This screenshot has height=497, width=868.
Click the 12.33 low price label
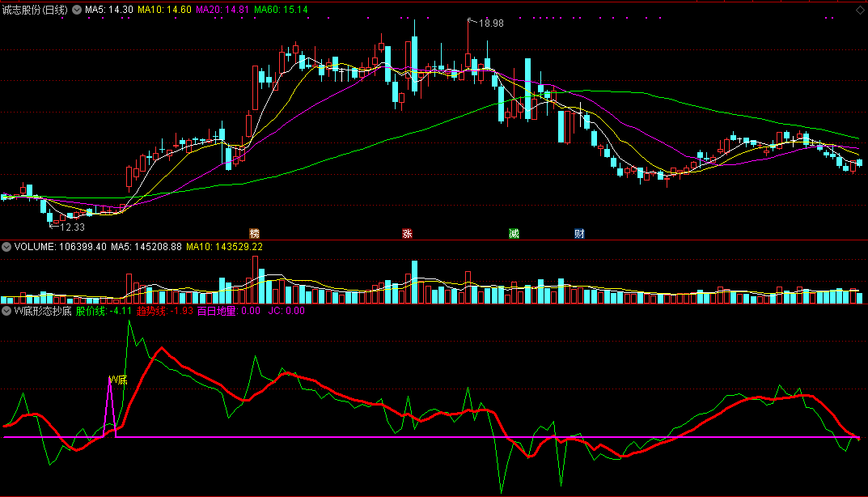(x=73, y=227)
